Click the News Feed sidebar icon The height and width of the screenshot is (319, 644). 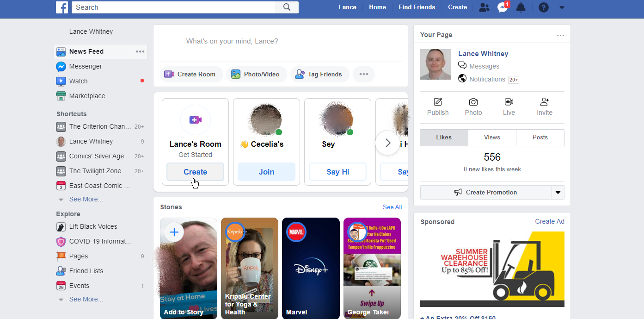click(61, 51)
